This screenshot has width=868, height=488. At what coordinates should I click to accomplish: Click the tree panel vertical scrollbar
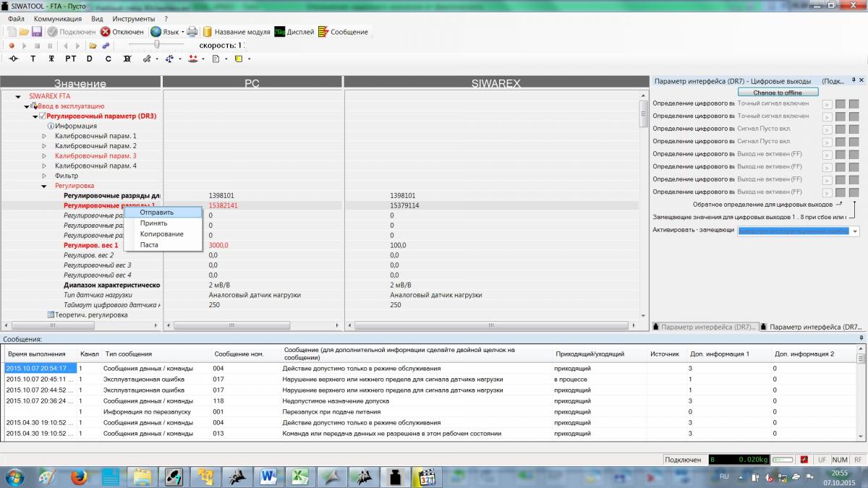click(x=643, y=207)
